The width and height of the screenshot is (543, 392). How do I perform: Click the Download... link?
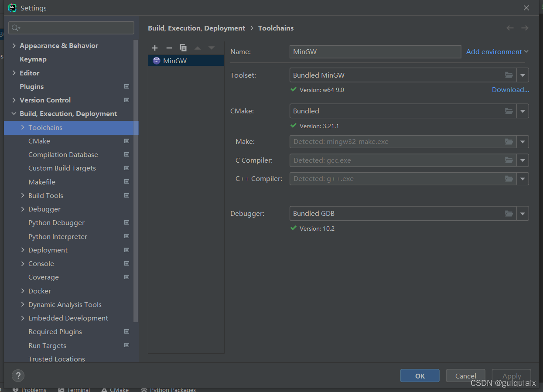click(510, 89)
